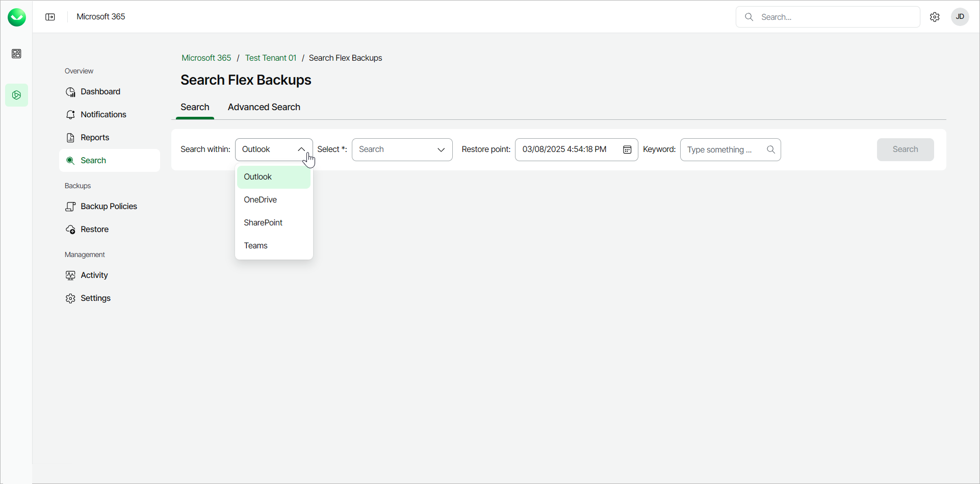The image size is (980, 484).
Task: Click the green app logo icon
Action: [x=17, y=17]
